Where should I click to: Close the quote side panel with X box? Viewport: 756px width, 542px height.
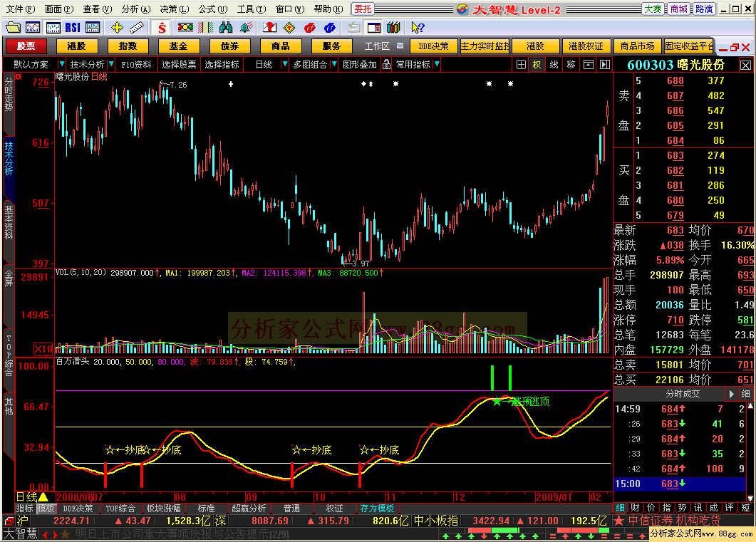pyautogui.click(x=745, y=65)
